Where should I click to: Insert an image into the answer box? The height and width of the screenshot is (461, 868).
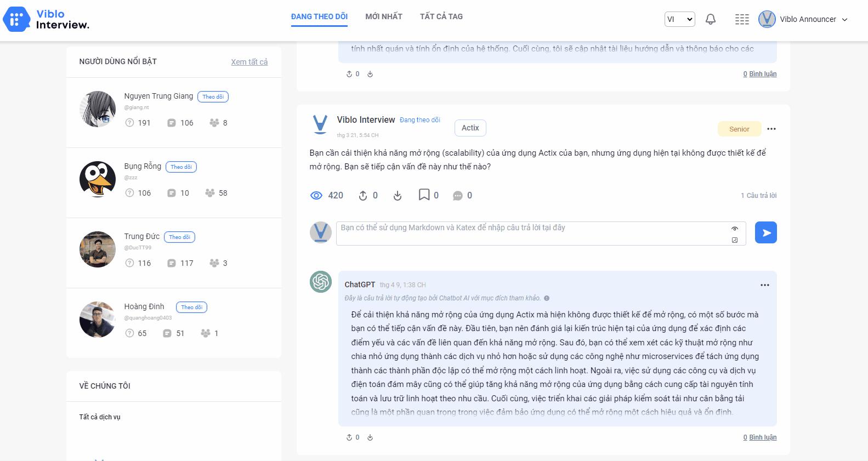735,240
